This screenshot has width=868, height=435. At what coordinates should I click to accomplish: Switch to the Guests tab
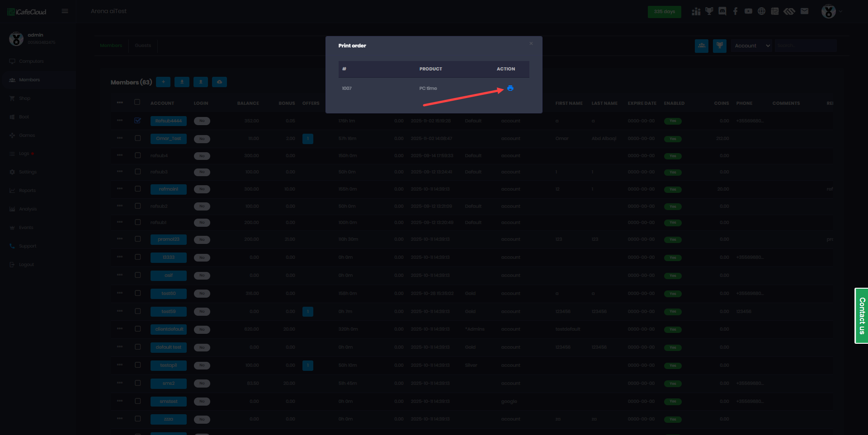click(x=143, y=46)
